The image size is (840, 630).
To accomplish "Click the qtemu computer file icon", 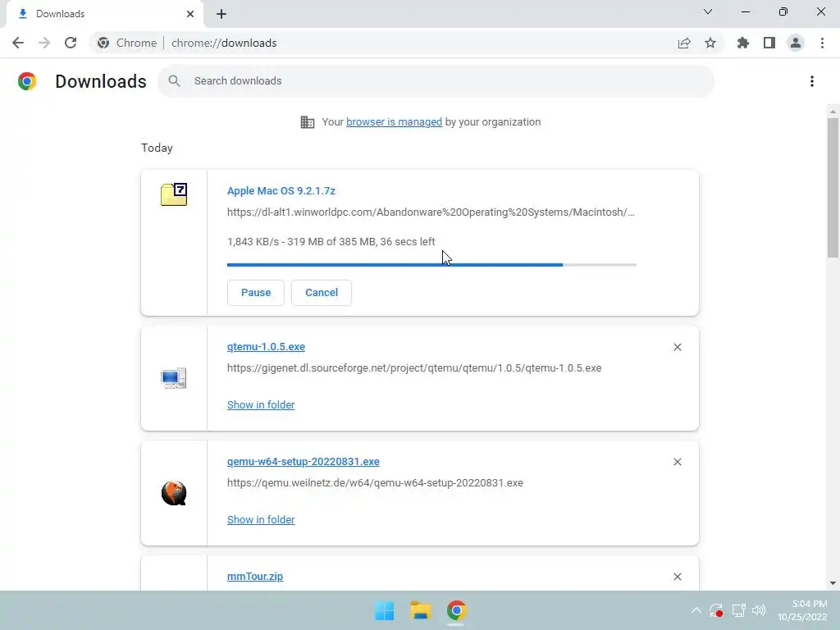I will [174, 378].
